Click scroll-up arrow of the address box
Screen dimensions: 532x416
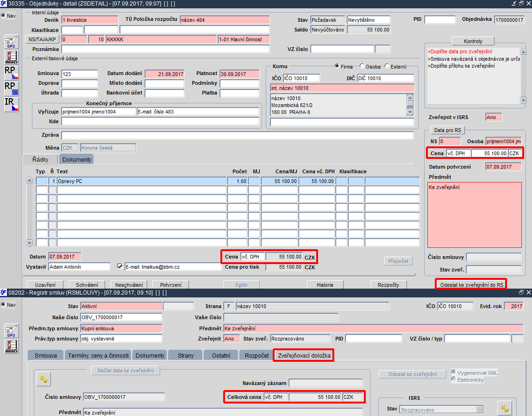click(410, 98)
